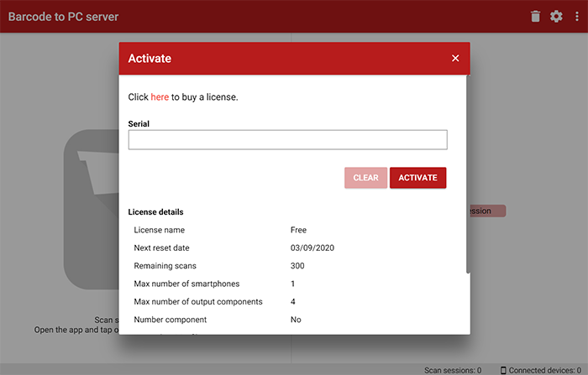588x375 pixels.
Task: Close the Activate dialog with the X
Action: point(455,58)
